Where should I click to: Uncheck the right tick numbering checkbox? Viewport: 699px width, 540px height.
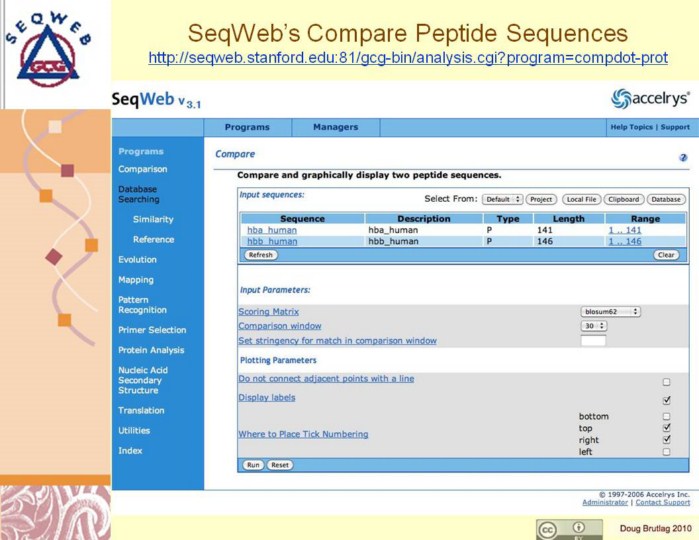(666, 439)
